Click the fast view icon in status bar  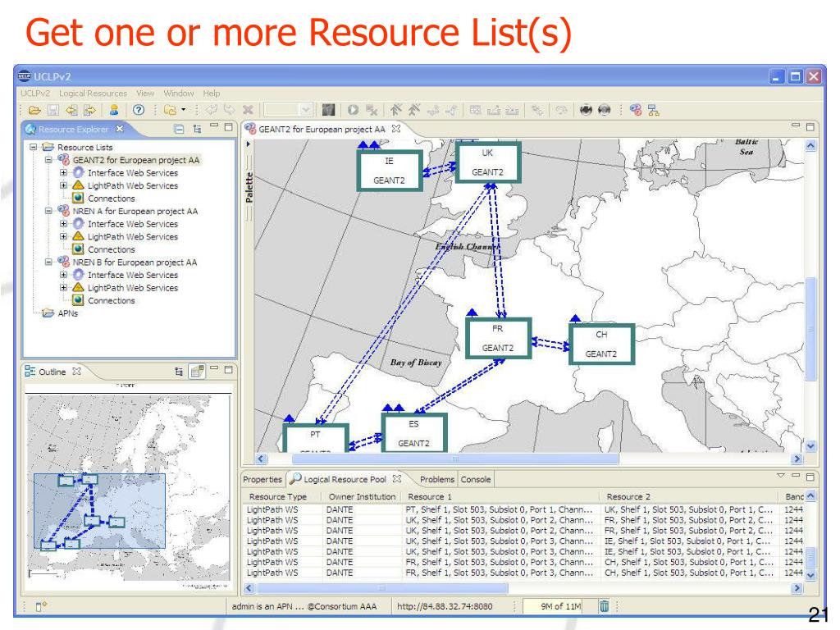click(41, 606)
